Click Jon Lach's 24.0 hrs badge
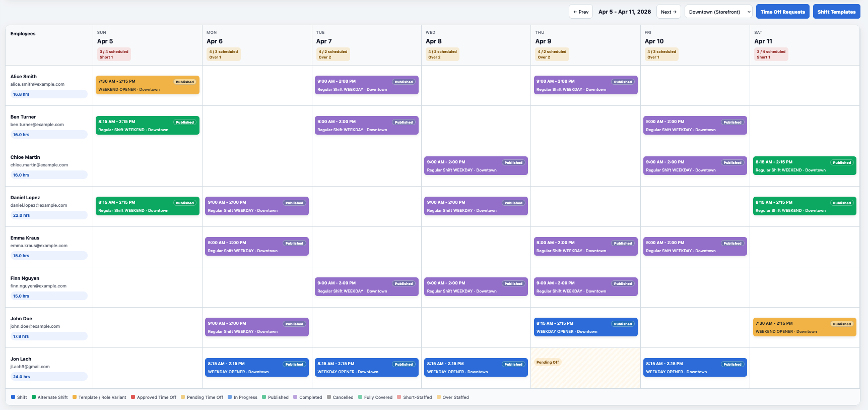 [49, 377]
